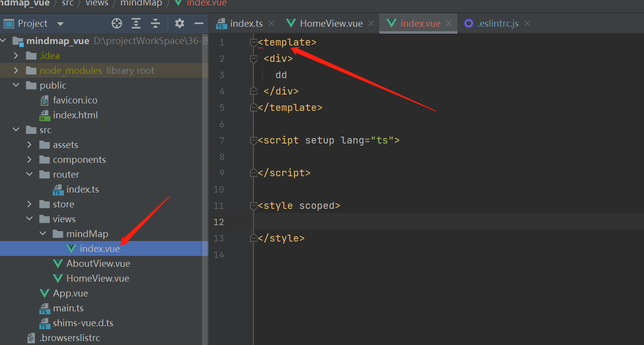
Task: Switch to the .eslintrc.js tab
Action: coord(497,23)
